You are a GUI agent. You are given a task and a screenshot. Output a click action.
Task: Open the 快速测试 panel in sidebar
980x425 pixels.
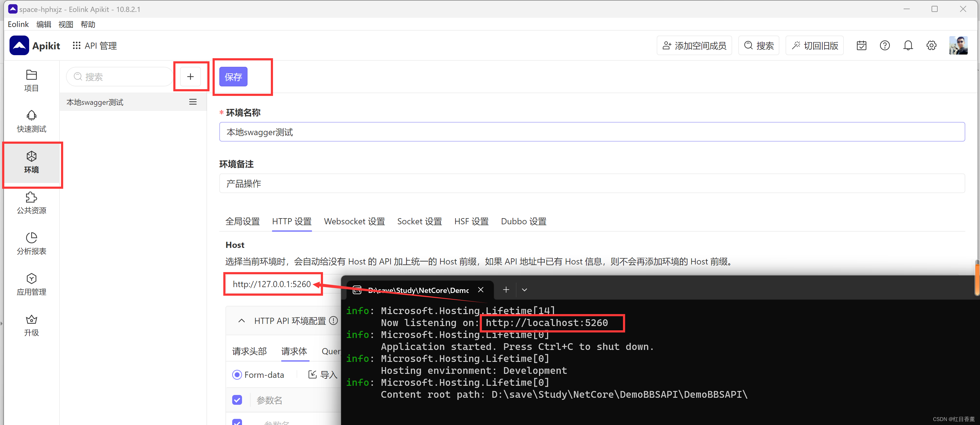(31, 121)
